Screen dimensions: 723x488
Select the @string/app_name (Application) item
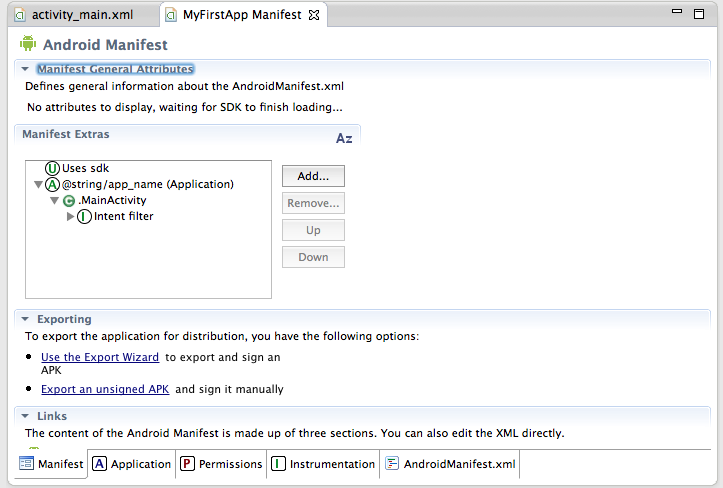pyautogui.click(x=148, y=184)
